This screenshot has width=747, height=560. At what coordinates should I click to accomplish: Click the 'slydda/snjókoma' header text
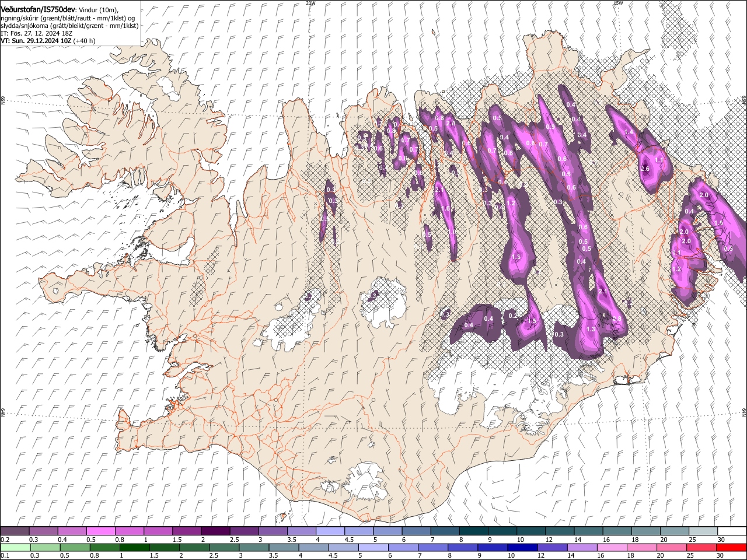click(x=23, y=26)
